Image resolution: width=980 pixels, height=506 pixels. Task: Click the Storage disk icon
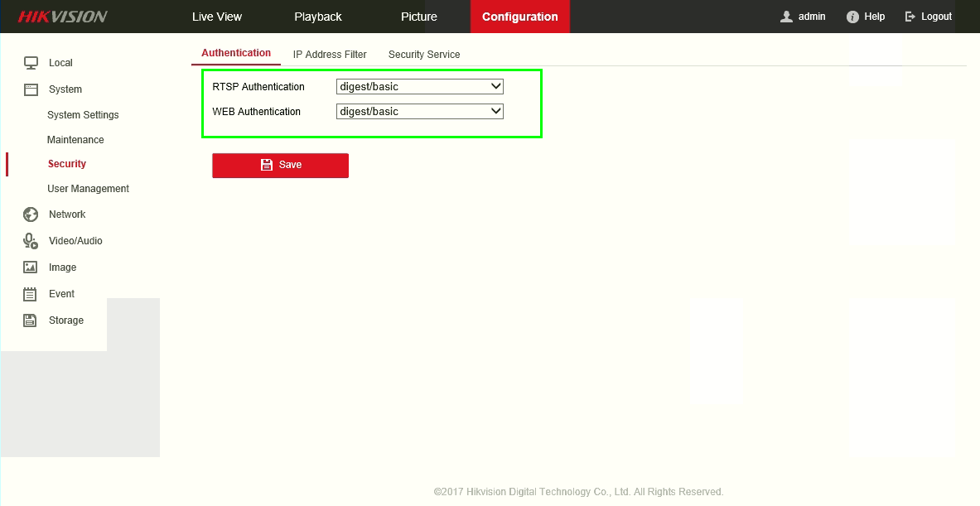pyautogui.click(x=31, y=320)
